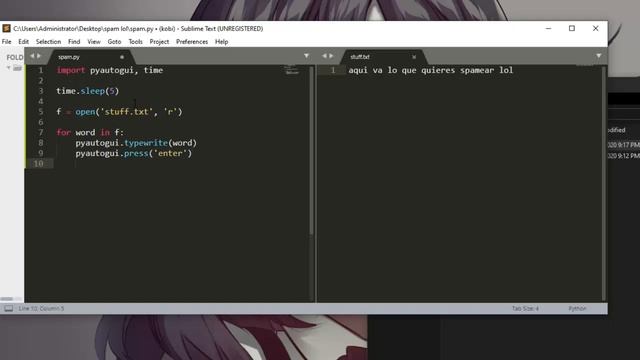Screen dimensions: 640x360
Task: Click the Sublime Text title bar icon
Action: coord(6,28)
